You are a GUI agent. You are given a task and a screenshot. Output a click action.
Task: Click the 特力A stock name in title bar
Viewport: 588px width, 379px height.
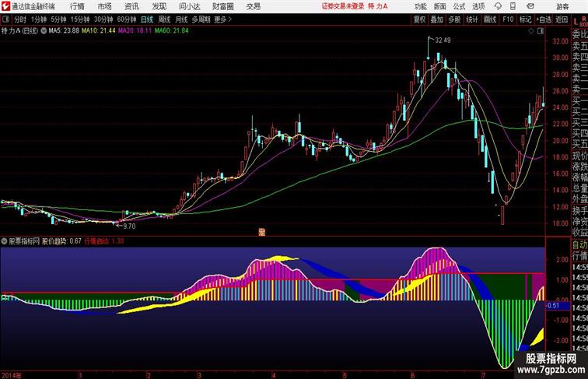click(x=378, y=6)
